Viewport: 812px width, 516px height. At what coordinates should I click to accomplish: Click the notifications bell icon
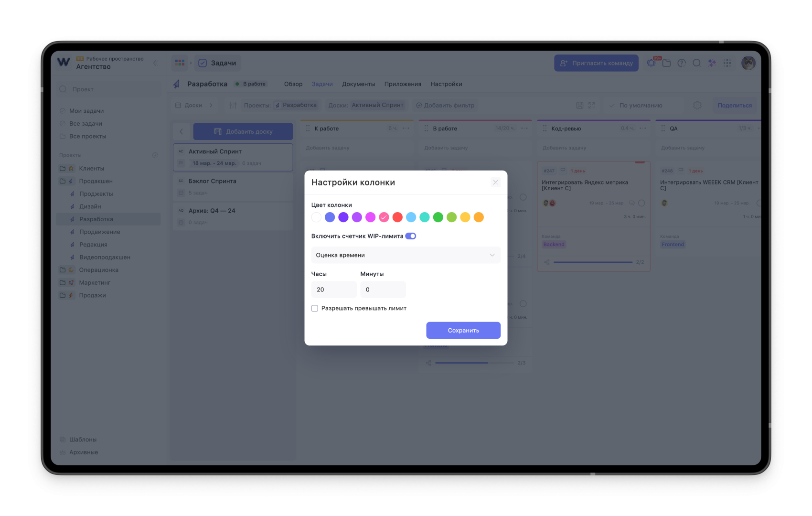pos(651,63)
